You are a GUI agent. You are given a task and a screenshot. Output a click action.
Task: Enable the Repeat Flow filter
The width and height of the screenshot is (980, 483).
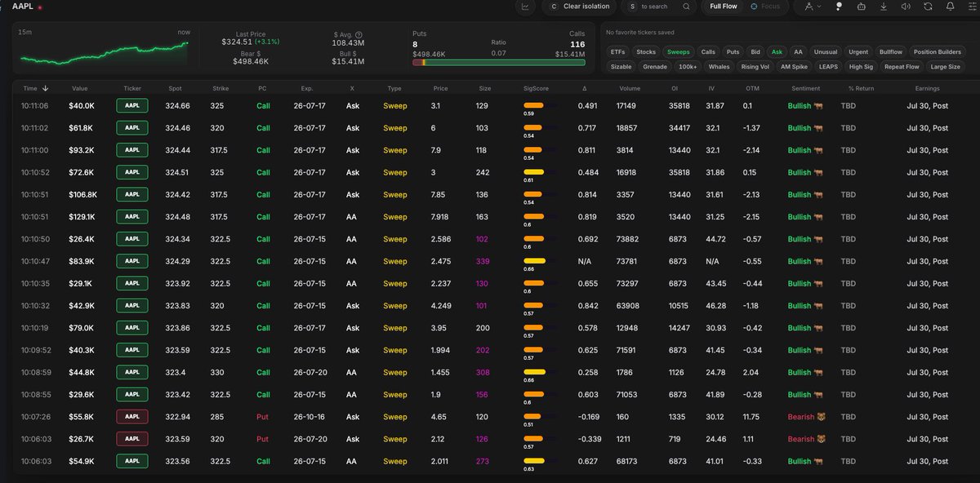pos(902,67)
